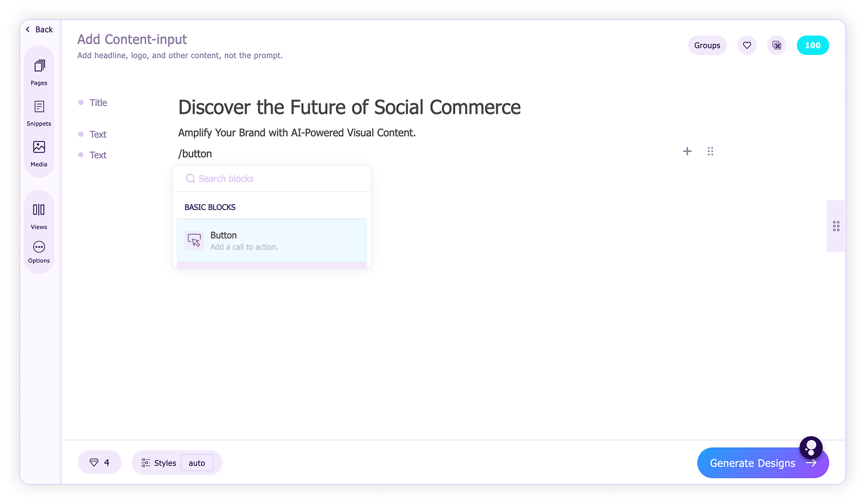Viewport: 866px width, 504px height.
Task: Open the Options menu
Action: coord(39,252)
